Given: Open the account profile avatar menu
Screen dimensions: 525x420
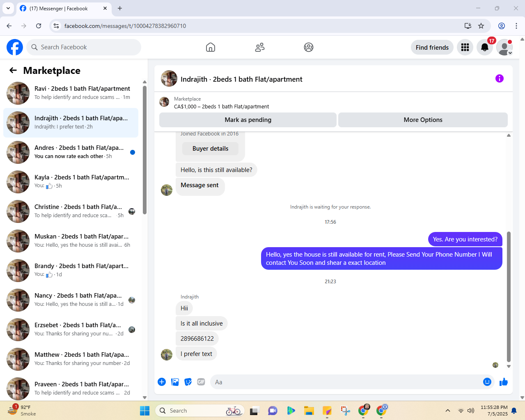Looking at the screenshot, I should 504,47.
